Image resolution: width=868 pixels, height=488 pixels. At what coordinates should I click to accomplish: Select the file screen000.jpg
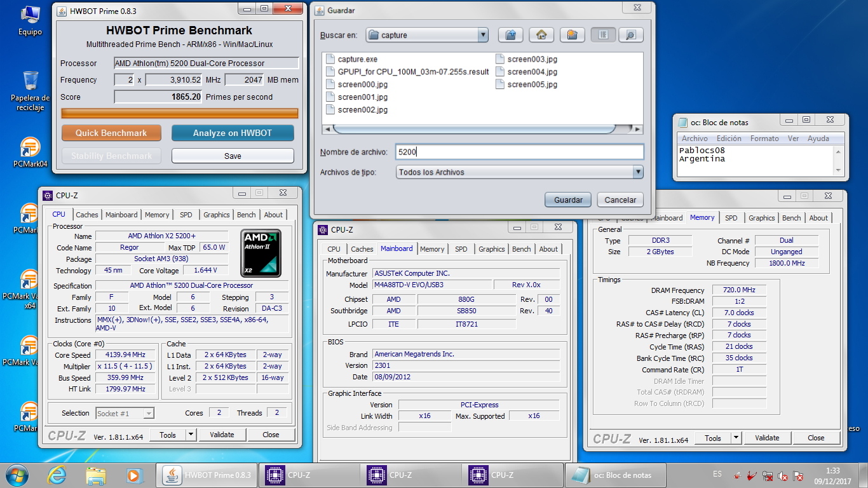pos(356,85)
